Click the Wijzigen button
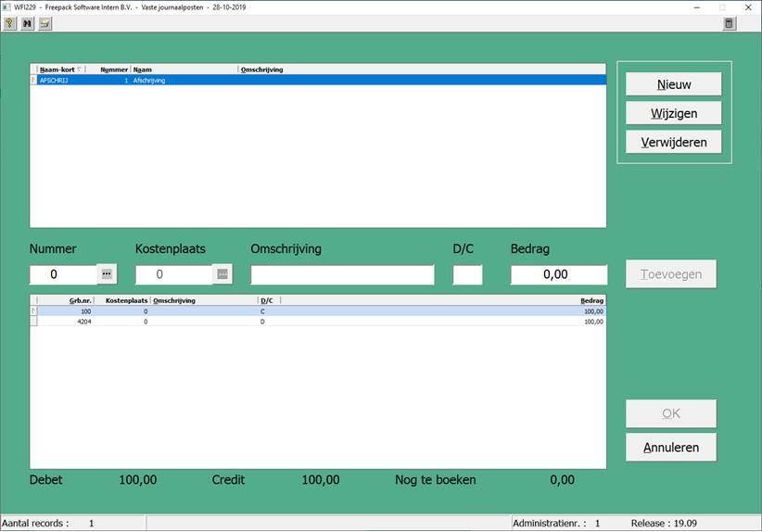Viewport: 762px width, 532px height. [674, 113]
